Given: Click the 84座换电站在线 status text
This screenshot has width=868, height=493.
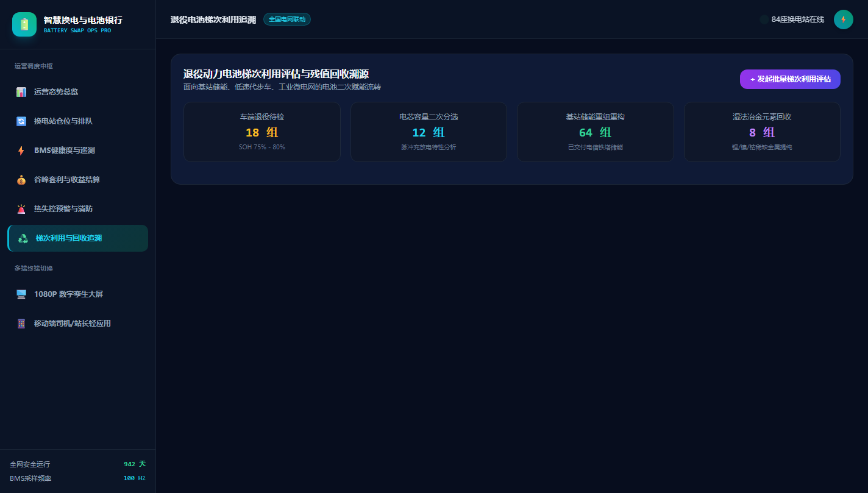Looking at the screenshot, I should coord(798,20).
